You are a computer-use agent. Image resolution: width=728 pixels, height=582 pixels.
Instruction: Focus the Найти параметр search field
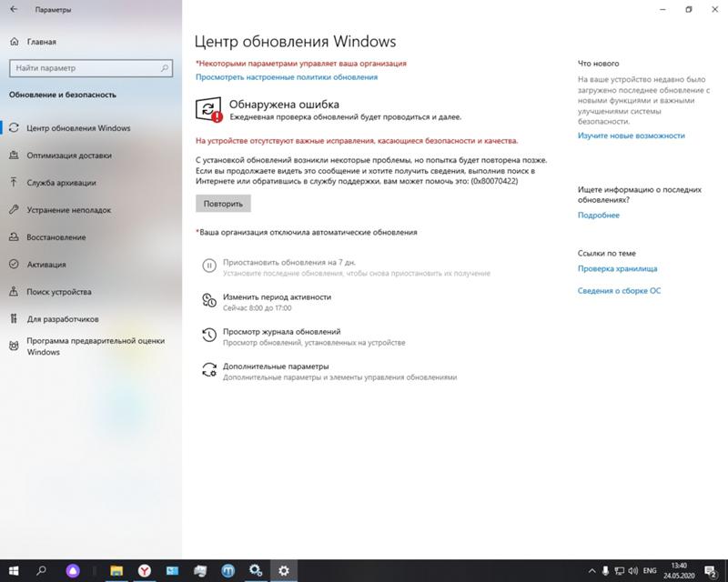point(91,68)
